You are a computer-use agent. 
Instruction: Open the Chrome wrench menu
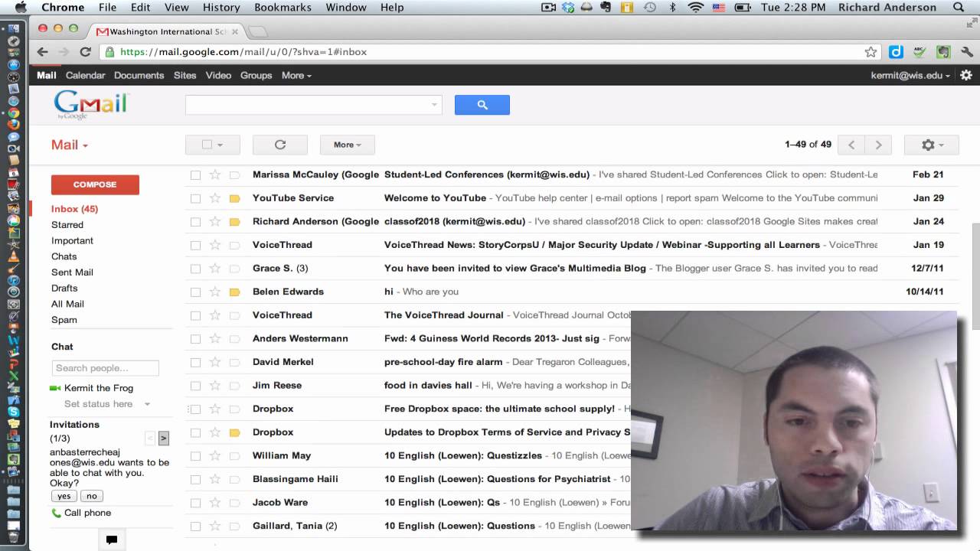click(x=966, y=52)
